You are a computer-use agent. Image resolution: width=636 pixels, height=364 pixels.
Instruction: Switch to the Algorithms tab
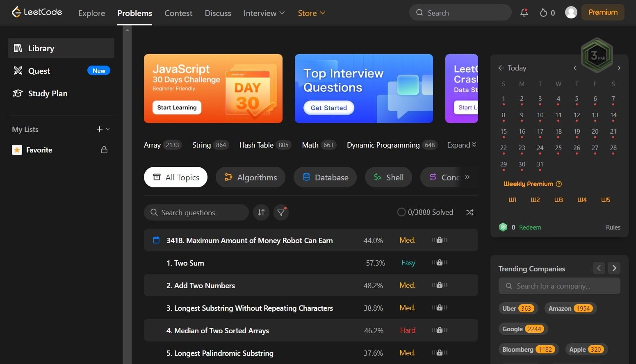click(251, 177)
